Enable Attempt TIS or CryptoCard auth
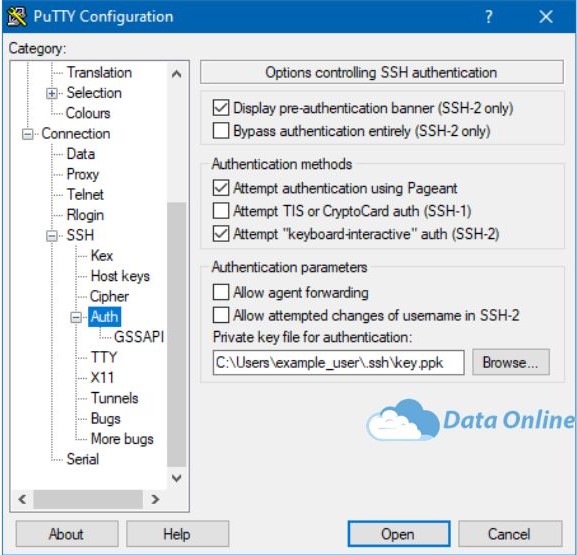Screen dimensions: 577x555 pyautogui.click(x=221, y=211)
